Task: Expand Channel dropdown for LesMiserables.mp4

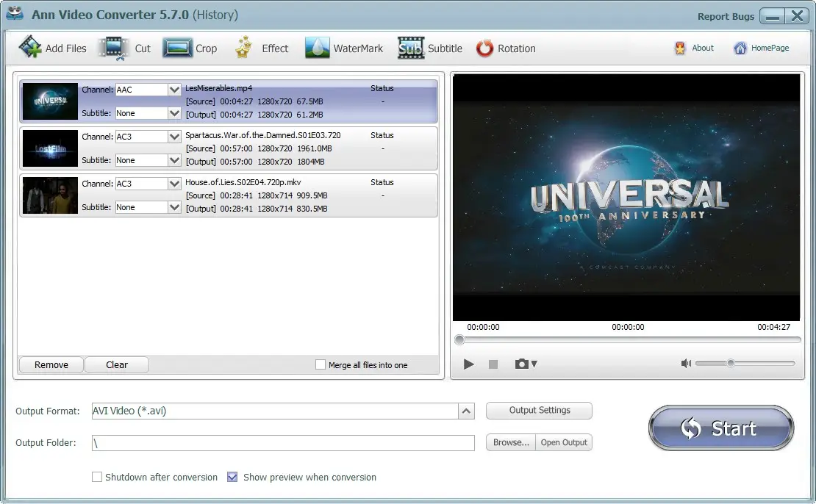Action: point(174,90)
